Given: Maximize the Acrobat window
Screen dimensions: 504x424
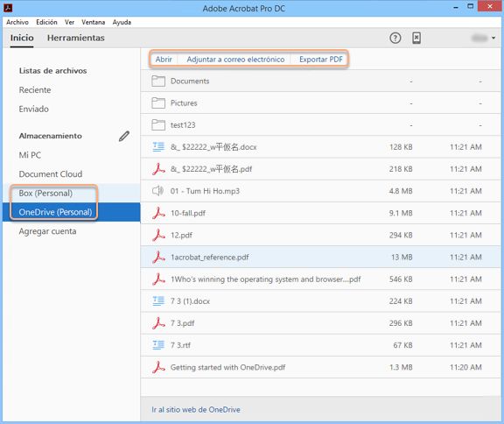Looking at the screenshot, I should (x=470, y=6).
